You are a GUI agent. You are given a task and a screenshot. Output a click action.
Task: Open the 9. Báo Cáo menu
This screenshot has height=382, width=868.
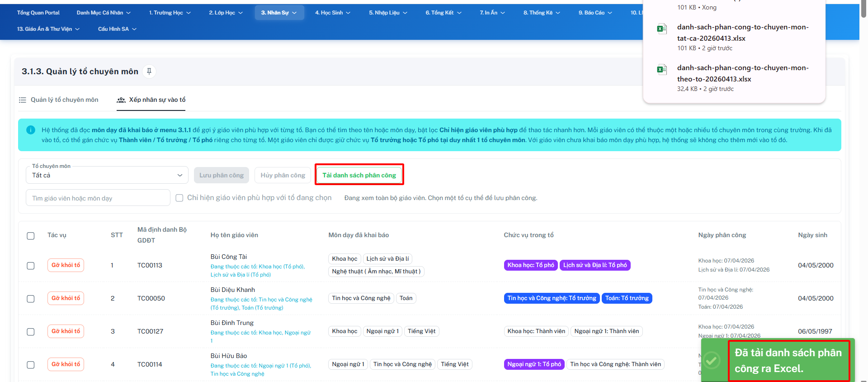click(x=595, y=13)
